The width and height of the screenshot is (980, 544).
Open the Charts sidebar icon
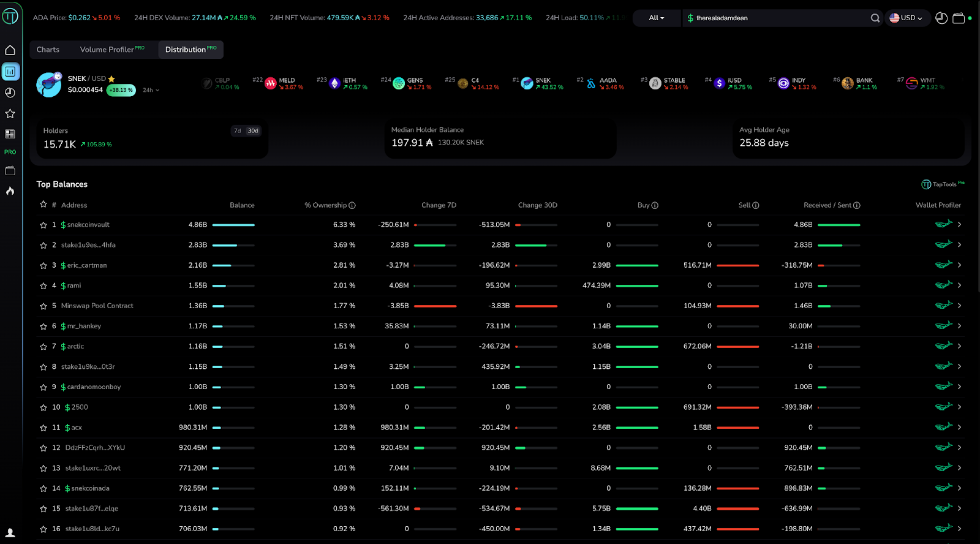(x=10, y=72)
